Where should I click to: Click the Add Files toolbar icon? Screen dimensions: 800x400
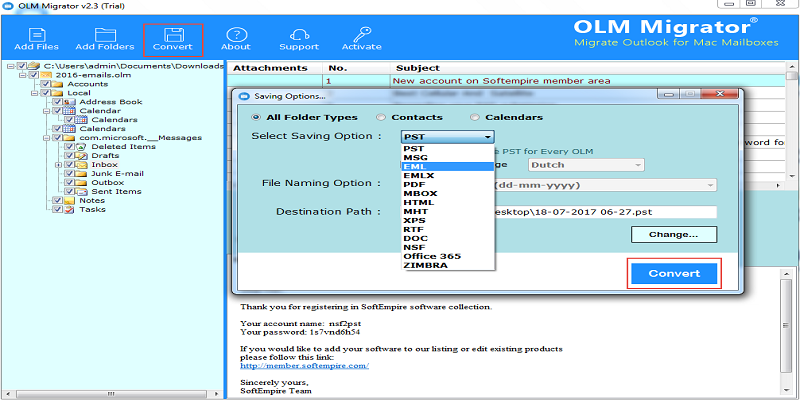(36, 35)
